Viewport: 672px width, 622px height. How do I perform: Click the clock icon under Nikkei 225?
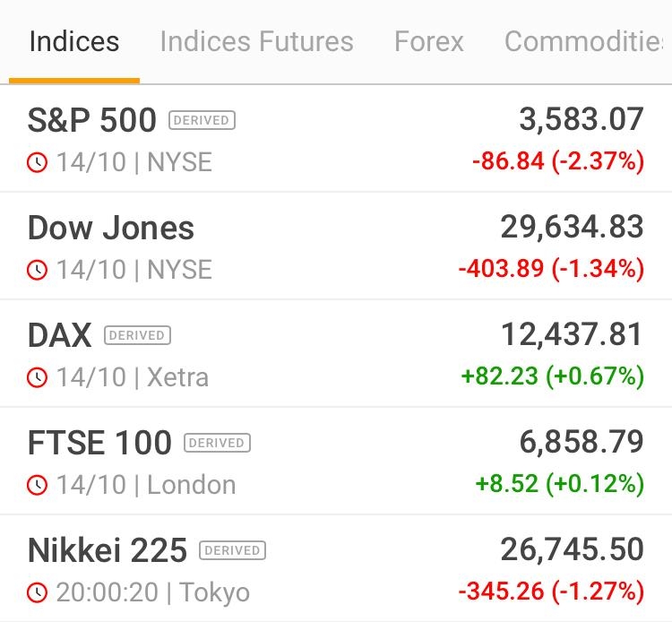37,592
